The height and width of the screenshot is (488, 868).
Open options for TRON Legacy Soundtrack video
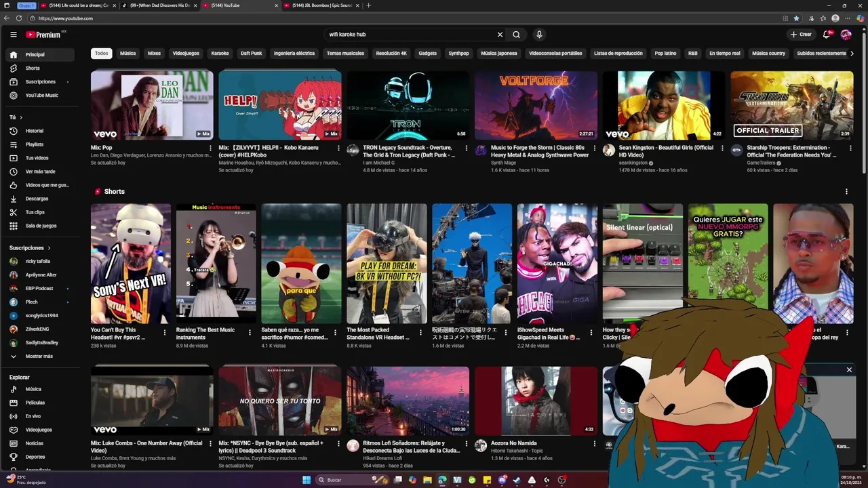(x=466, y=148)
